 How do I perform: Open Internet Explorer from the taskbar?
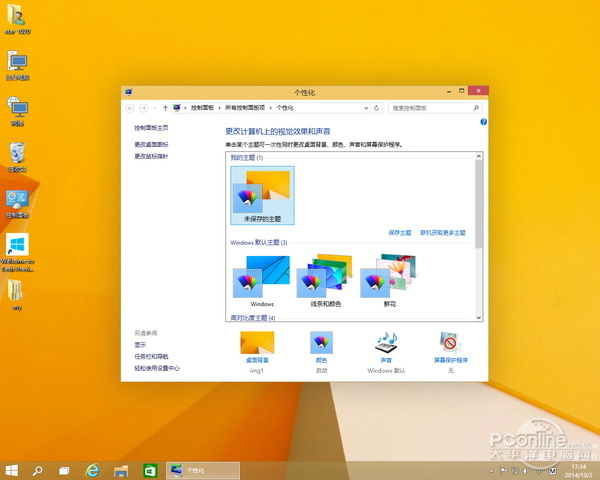(93, 469)
